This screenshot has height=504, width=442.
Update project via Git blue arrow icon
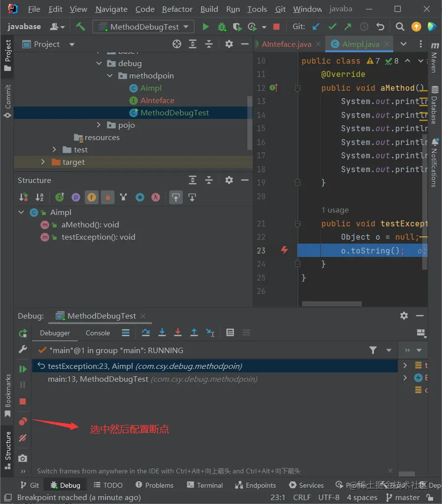pos(316,26)
